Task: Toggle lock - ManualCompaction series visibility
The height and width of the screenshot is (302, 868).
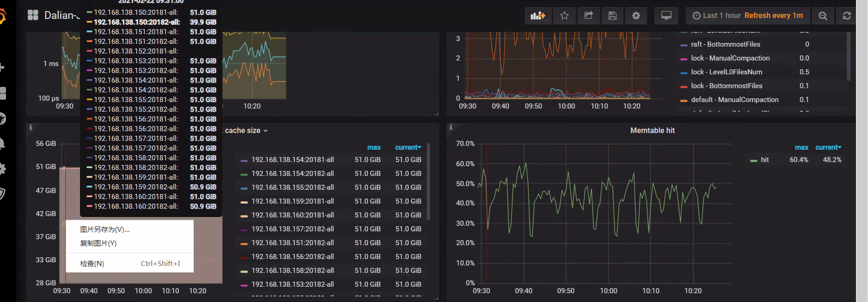Action: 730,58
